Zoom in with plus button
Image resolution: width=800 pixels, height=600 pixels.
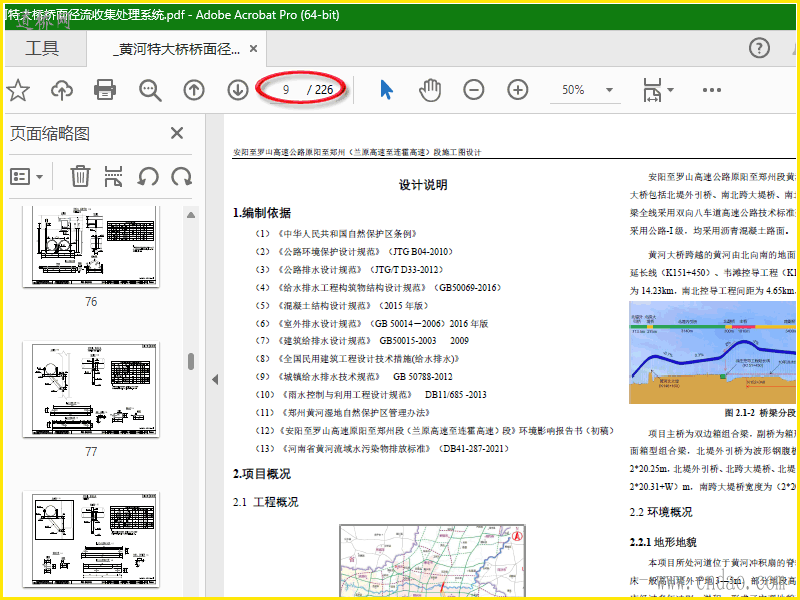(x=518, y=90)
